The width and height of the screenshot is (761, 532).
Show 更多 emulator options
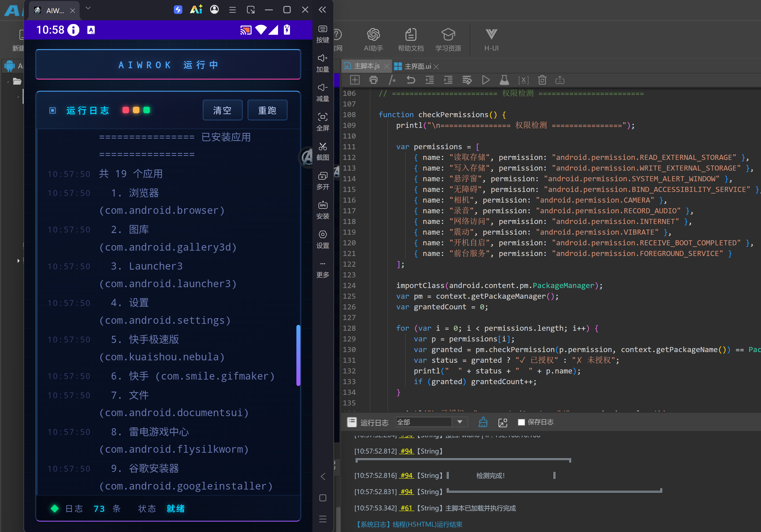[x=323, y=269]
